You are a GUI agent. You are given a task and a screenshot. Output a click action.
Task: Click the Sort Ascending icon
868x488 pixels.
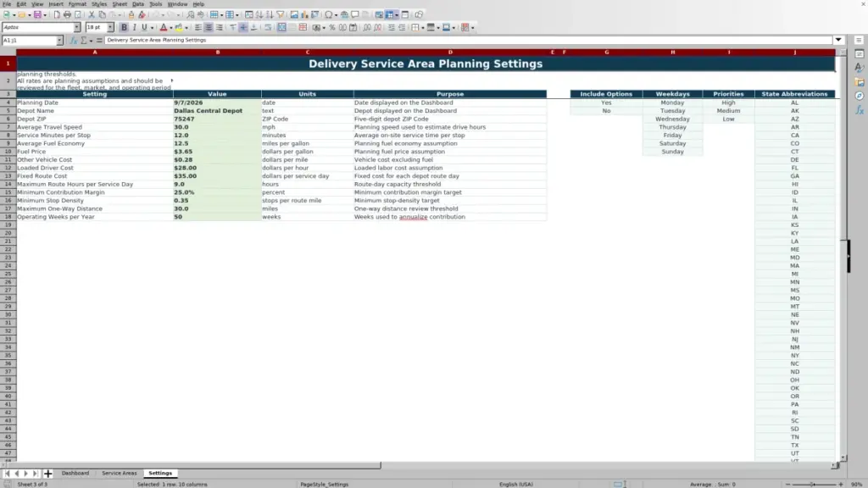259,14
